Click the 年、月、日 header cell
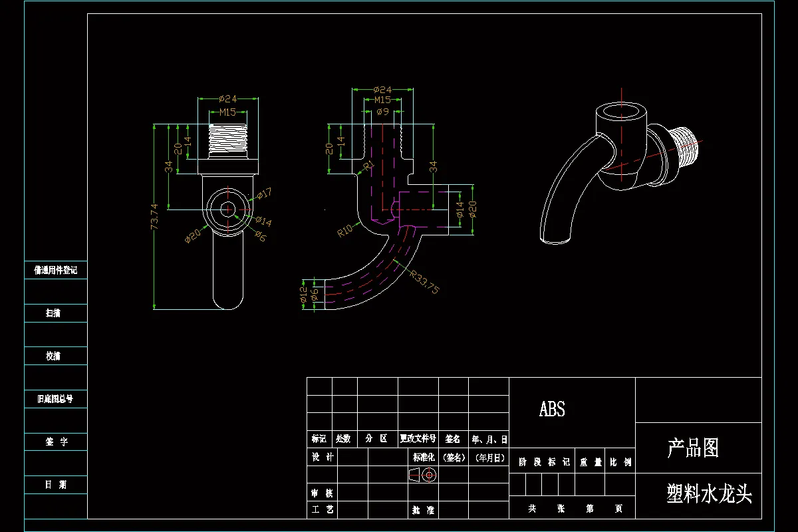Image resolution: width=798 pixels, height=532 pixels. [x=489, y=440]
